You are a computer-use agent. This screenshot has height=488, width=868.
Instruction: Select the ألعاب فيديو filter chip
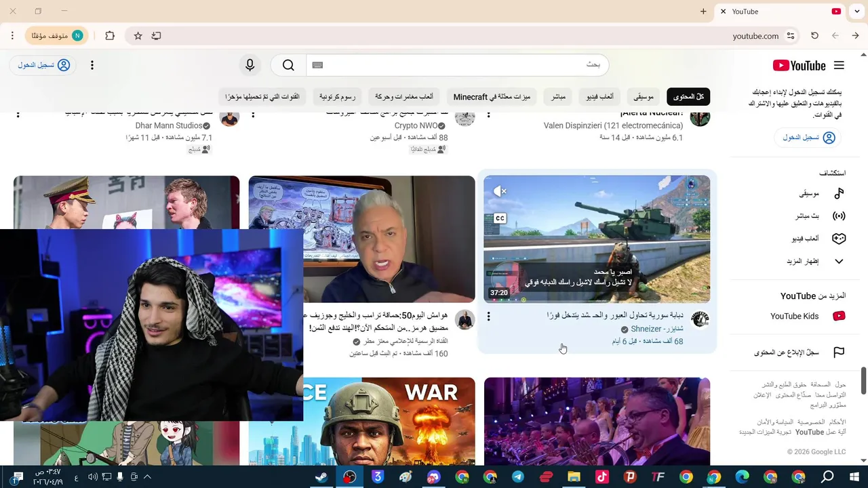600,97
